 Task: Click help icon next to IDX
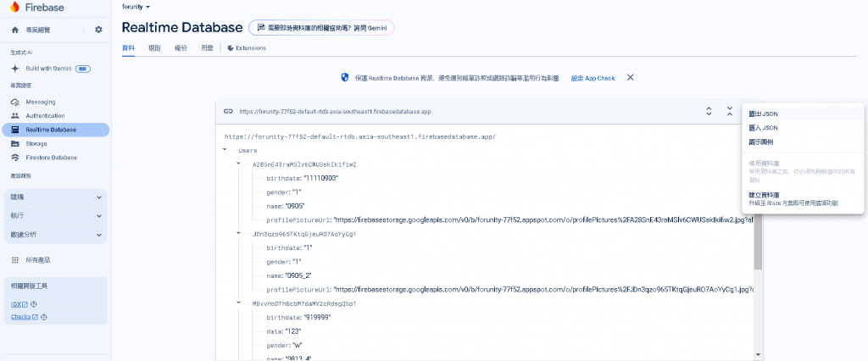pyautogui.click(x=34, y=304)
